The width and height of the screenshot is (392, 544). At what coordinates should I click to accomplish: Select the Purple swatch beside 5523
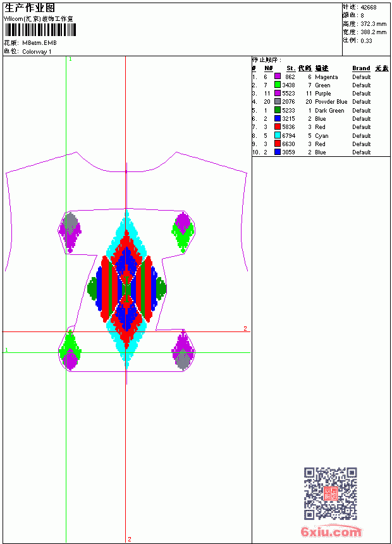tap(278, 93)
